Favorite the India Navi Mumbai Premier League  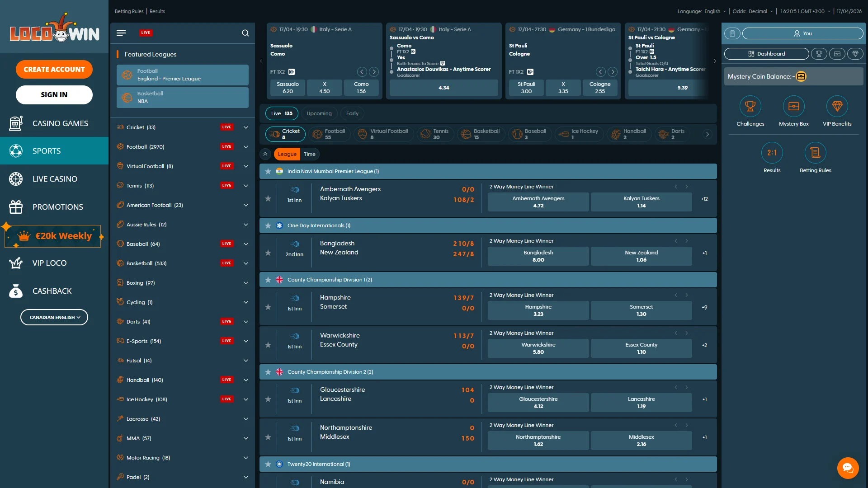point(268,171)
